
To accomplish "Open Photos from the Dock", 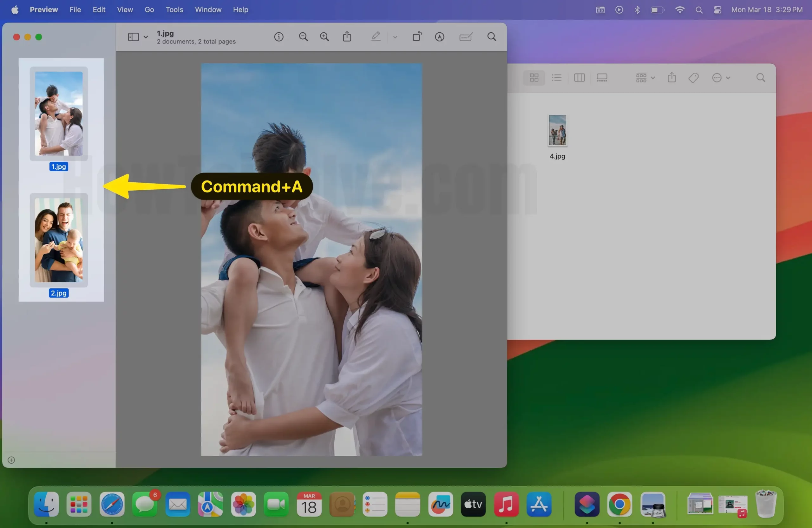I will pyautogui.click(x=243, y=505).
